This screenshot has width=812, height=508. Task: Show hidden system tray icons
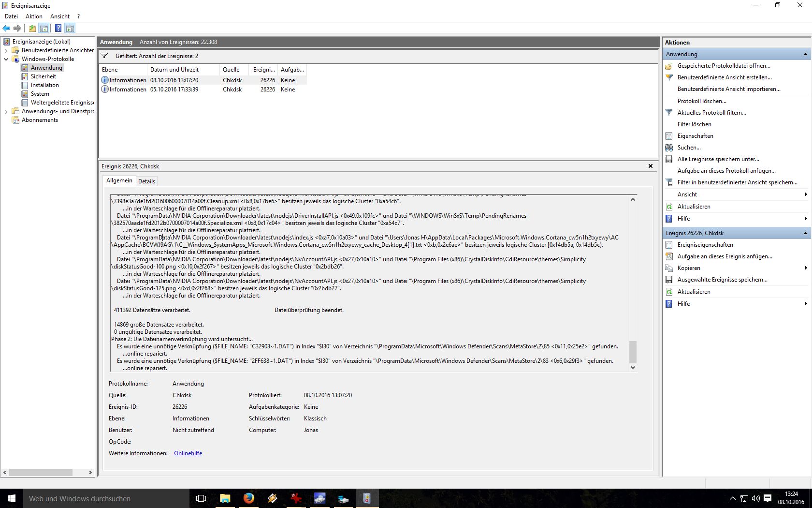click(732, 498)
